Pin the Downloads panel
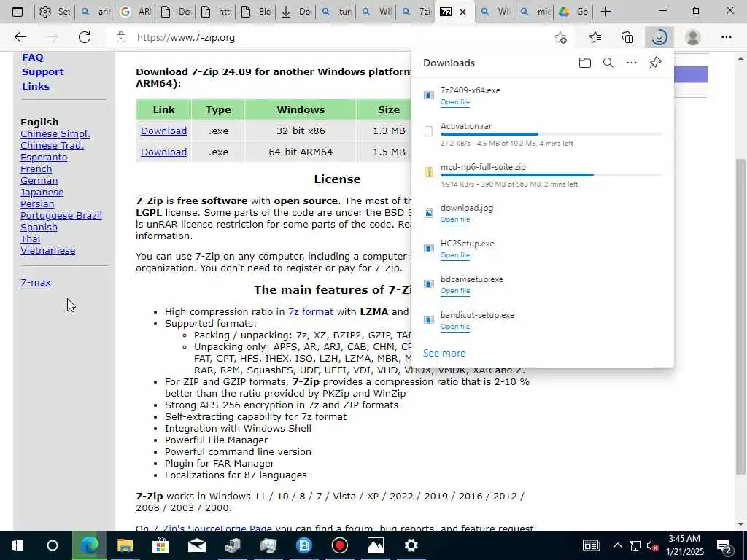Viewport: 747px width, 560px height. (655, 63)
